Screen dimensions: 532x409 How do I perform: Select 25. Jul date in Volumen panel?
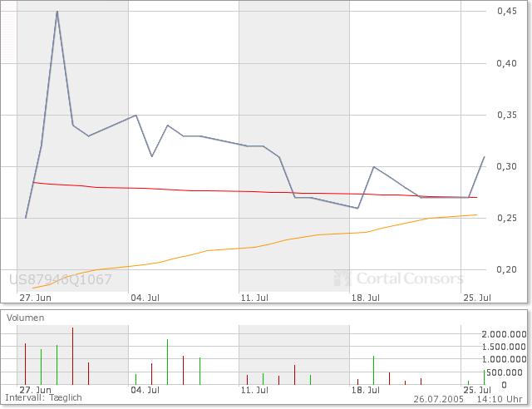(477, 390)
